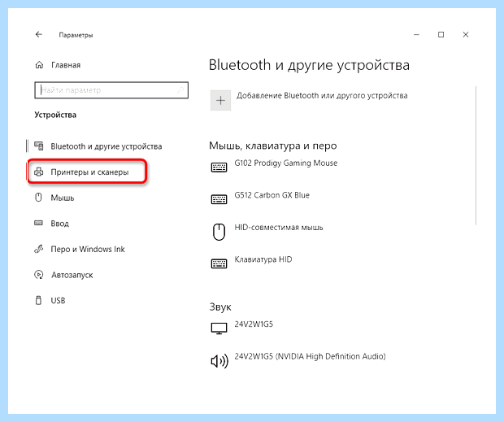
Task: Click the Звук section heading
Action: pyautogui.click(x=220, y=307)
